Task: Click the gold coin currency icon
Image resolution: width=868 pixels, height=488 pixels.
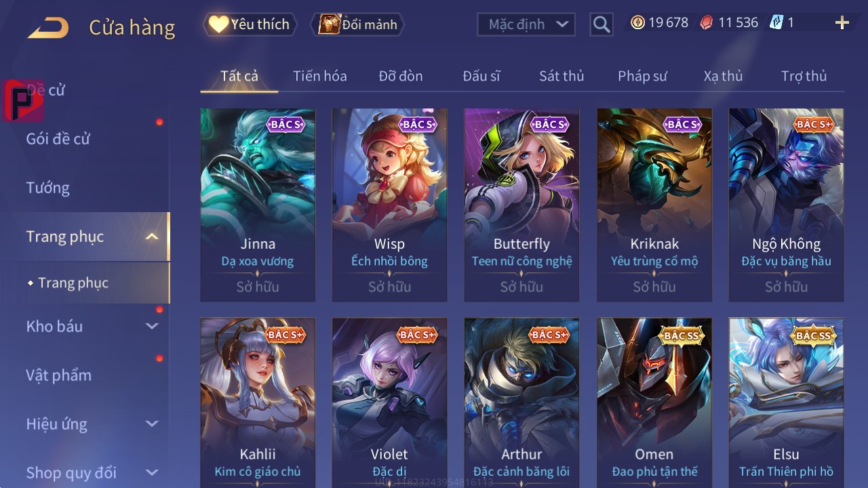Action: (x=637, y=22)
